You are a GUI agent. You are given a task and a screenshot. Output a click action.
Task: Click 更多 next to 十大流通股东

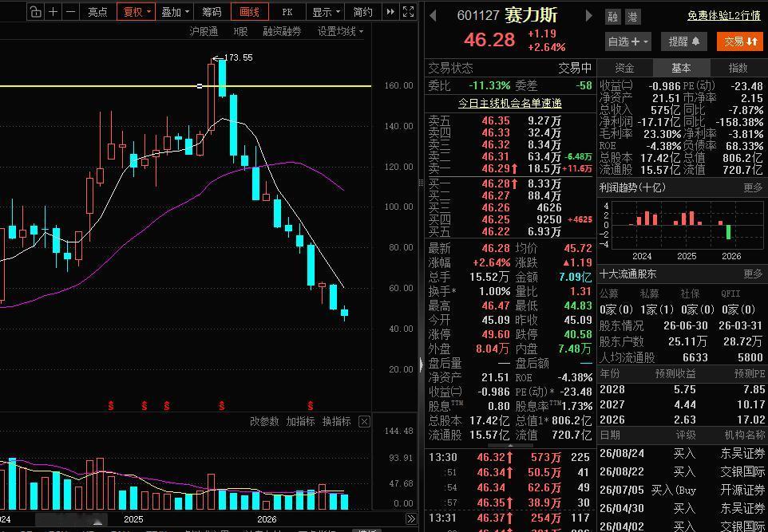click(752, 274)
